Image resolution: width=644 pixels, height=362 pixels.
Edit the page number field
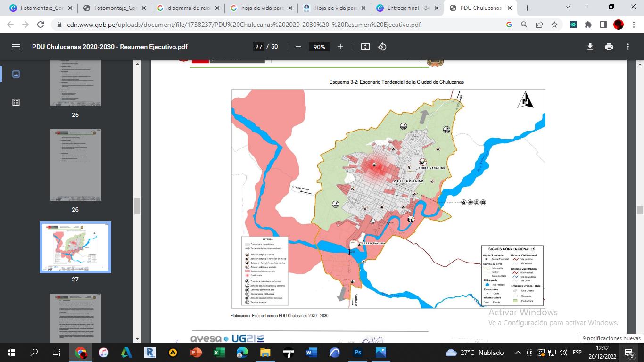point(258,47)
